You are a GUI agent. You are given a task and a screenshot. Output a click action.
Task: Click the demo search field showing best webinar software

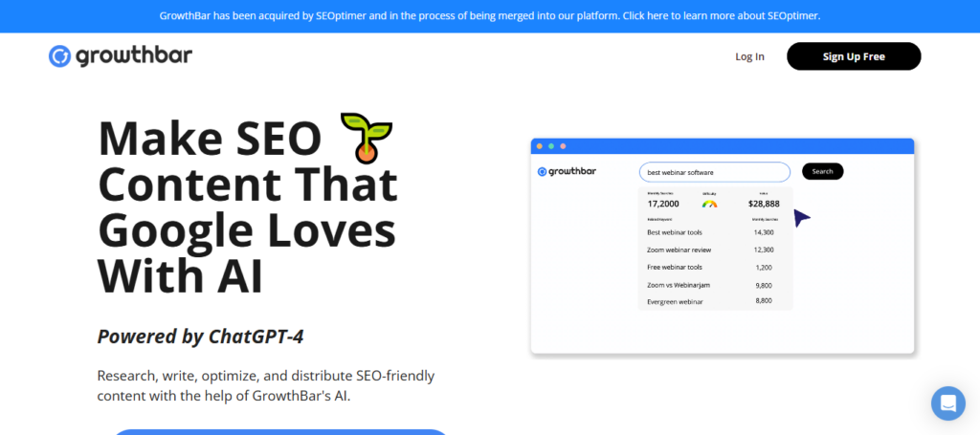tap(714, 172)
